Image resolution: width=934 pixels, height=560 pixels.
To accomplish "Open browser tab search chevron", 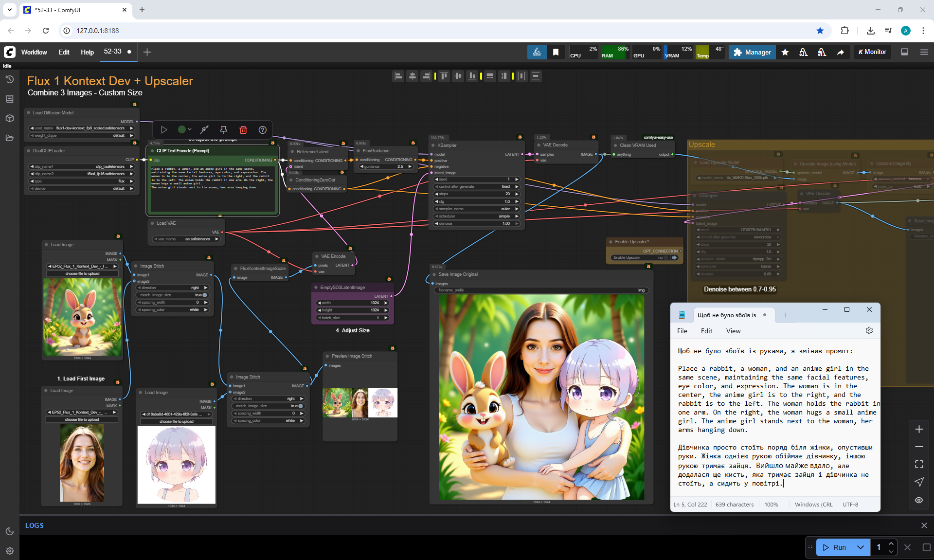I will tap(9, 9).
